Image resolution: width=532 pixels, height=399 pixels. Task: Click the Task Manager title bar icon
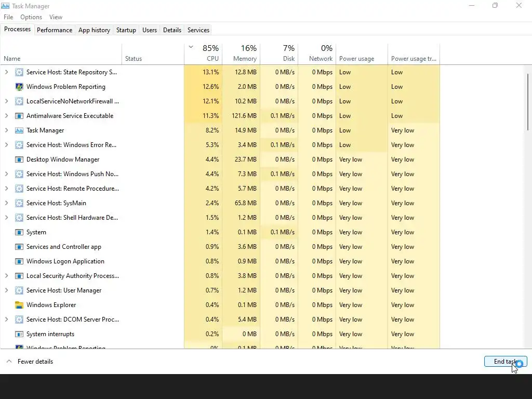tap(5, 6)
